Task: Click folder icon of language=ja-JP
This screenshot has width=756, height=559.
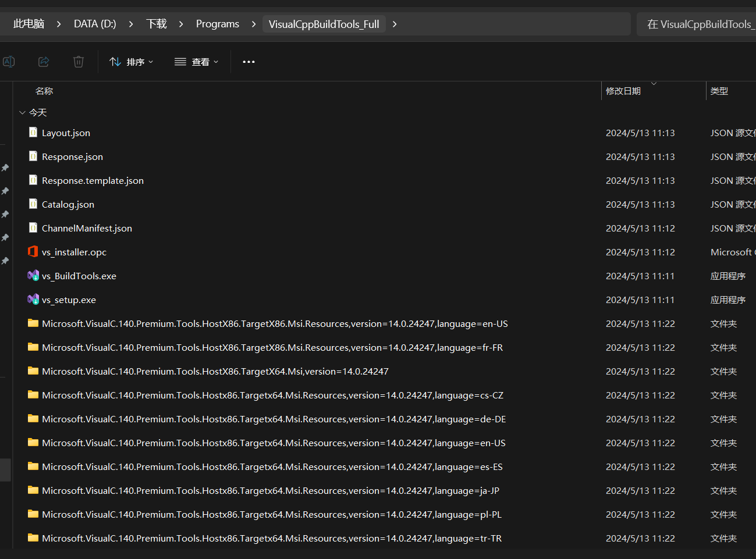Action: (33, 490)
